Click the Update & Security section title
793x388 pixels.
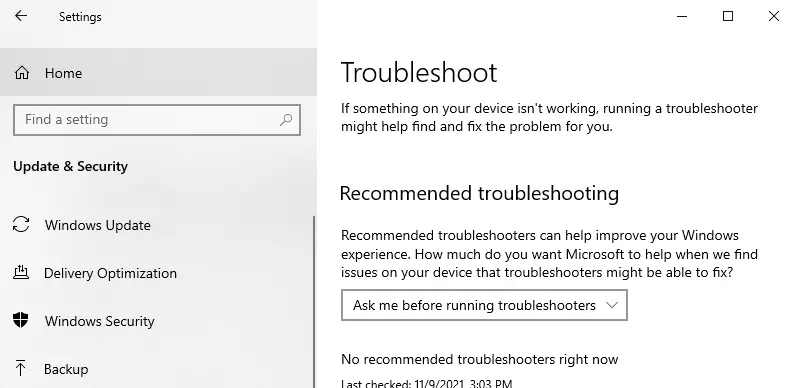(x=70, y=166)
